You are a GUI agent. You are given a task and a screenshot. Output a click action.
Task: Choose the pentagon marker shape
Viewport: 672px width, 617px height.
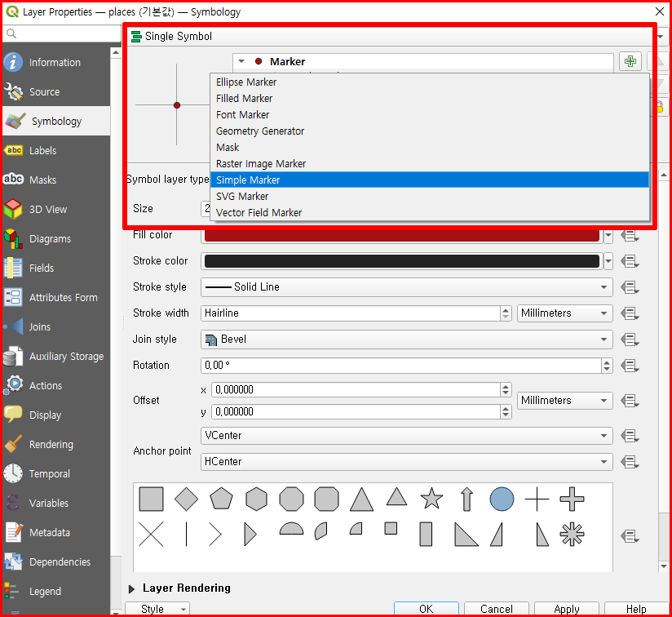(x=221, y=498)
